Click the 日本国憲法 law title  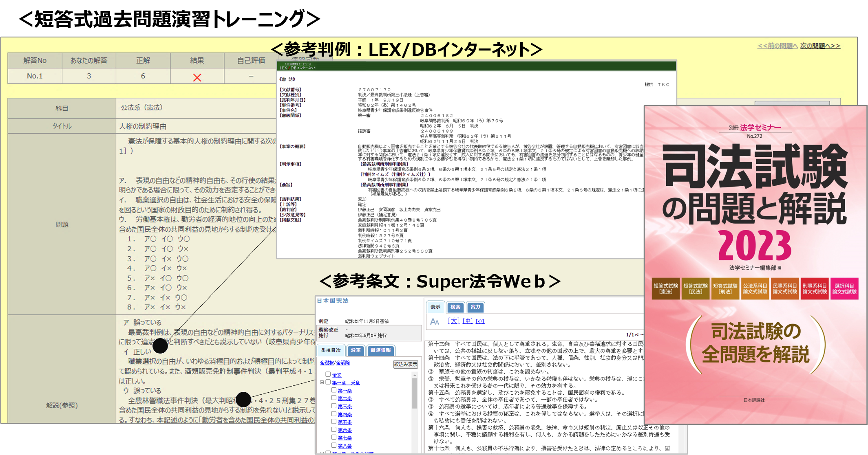coord(333,301)
